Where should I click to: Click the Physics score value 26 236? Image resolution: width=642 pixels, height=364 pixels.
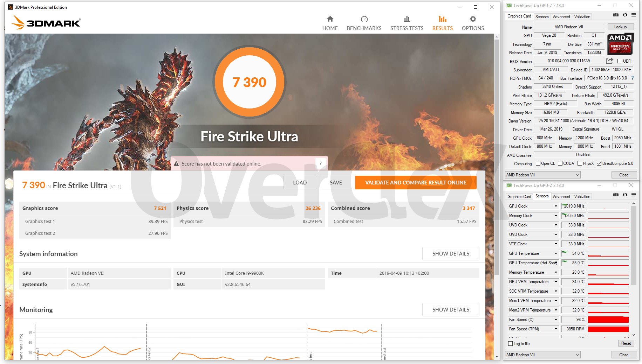(x=313, y=208)
